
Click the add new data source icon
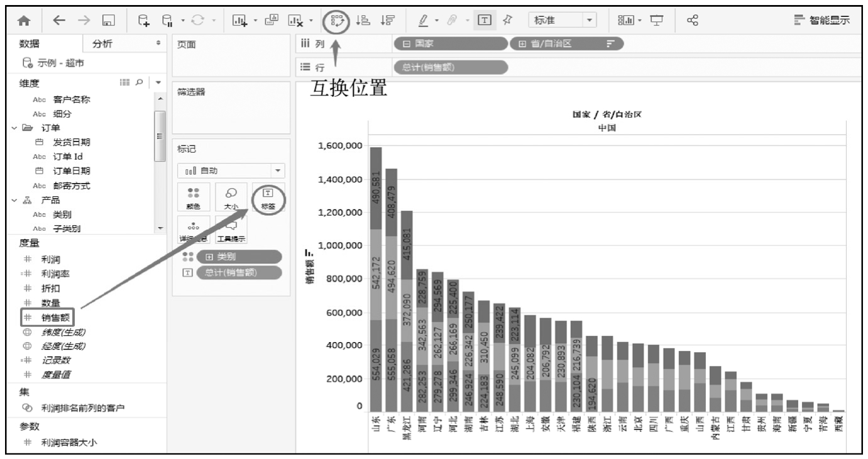[x=144, y=20]
